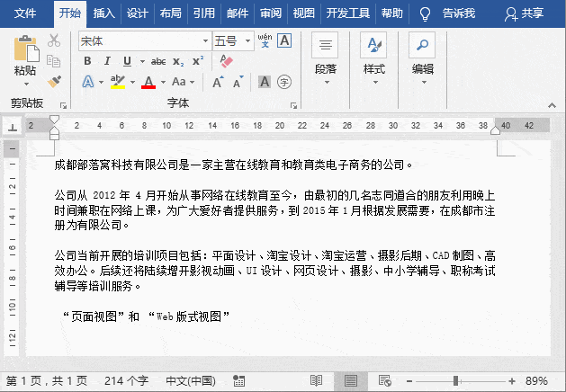Toggle italic formatting
This screenshot has height=392, width=566.
[107, 61]
